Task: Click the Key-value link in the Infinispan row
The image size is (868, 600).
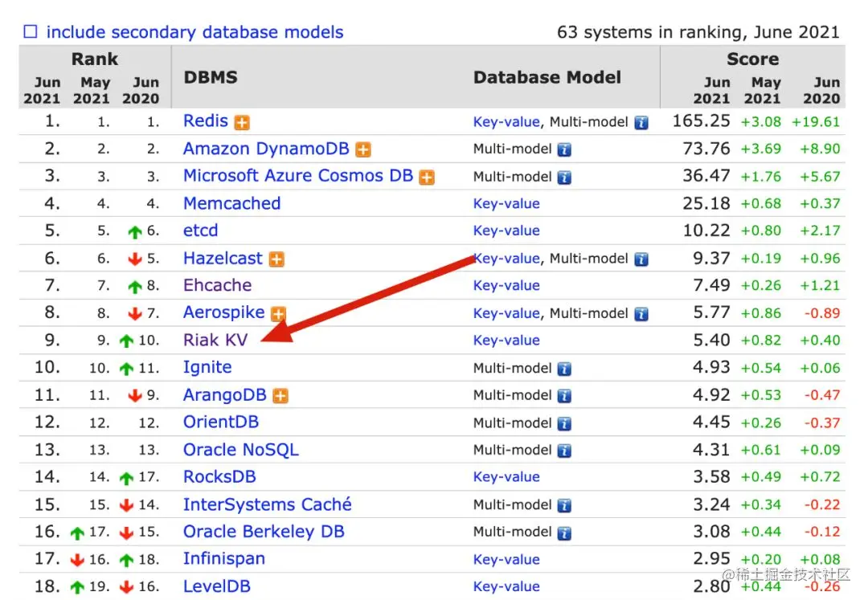Action: 506,559
